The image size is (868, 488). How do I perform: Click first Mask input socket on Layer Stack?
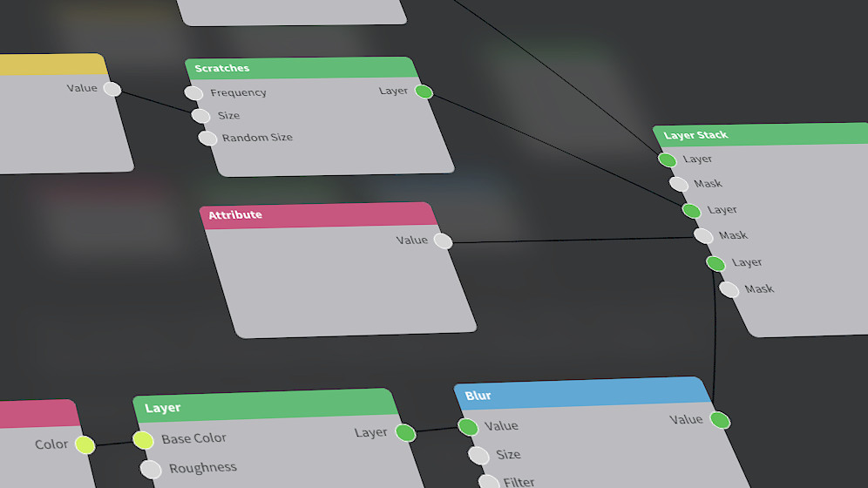point(679,184)
